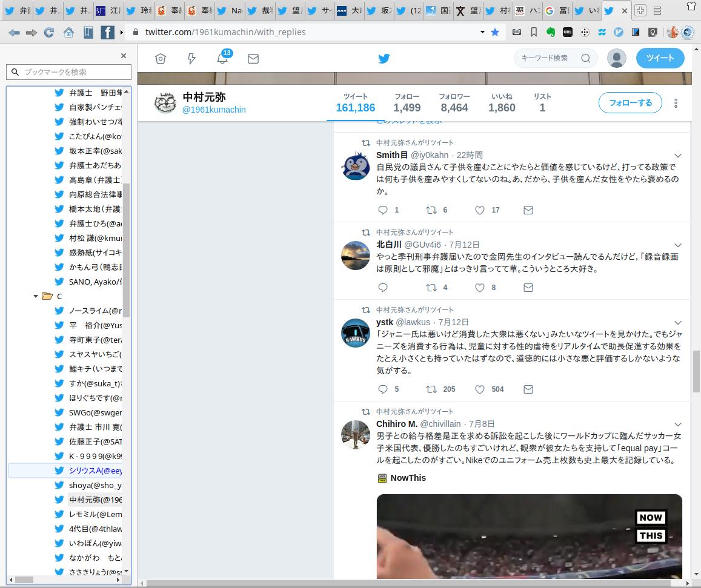Open the new tab plus button

pos(640,10)
